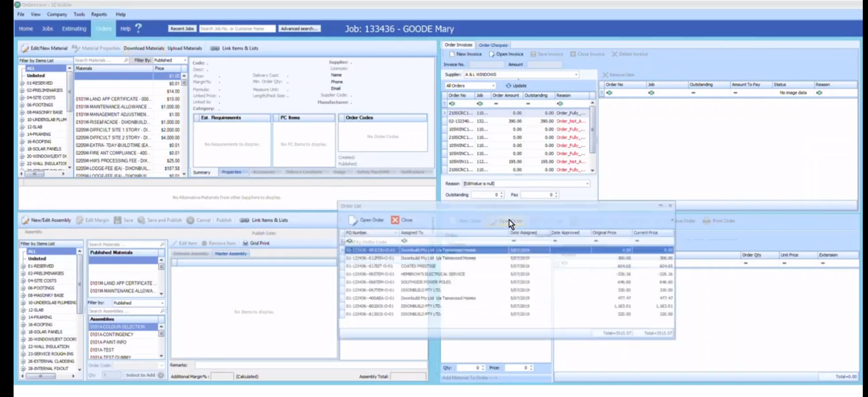Open the Company menu
The image size is (868, 397).
point(57,14)
